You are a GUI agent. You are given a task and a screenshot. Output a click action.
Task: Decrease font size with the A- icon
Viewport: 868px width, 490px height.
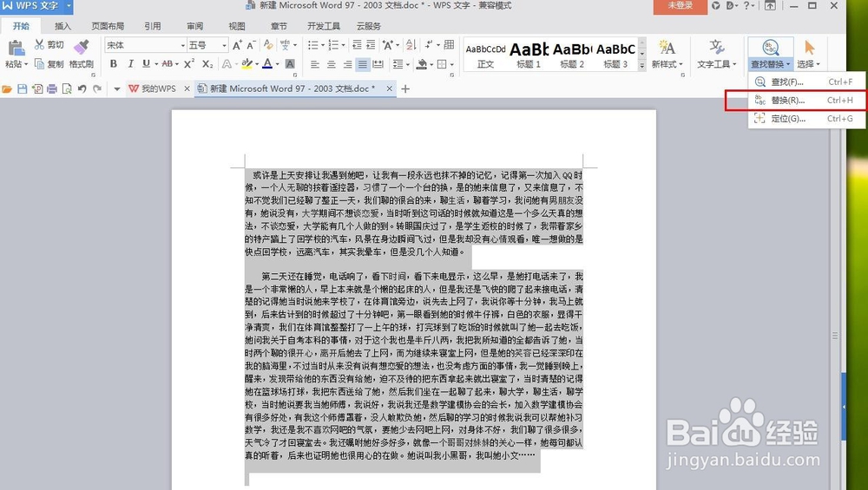coord(251,45)
